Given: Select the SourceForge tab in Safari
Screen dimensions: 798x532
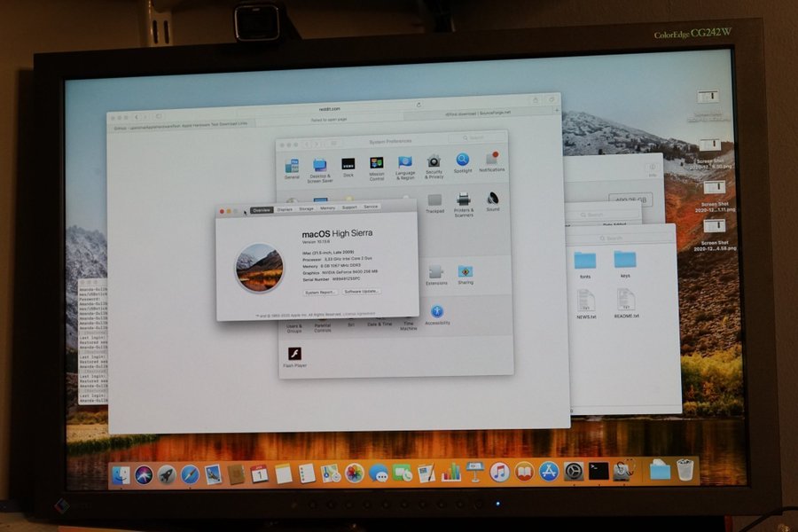Looking at the screenshot, I should click(x=480, y=113).
